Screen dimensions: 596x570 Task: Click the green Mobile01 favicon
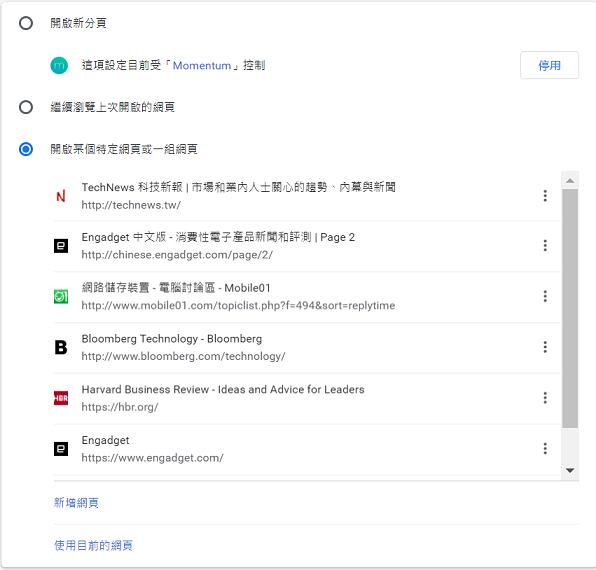coord(61,296)
